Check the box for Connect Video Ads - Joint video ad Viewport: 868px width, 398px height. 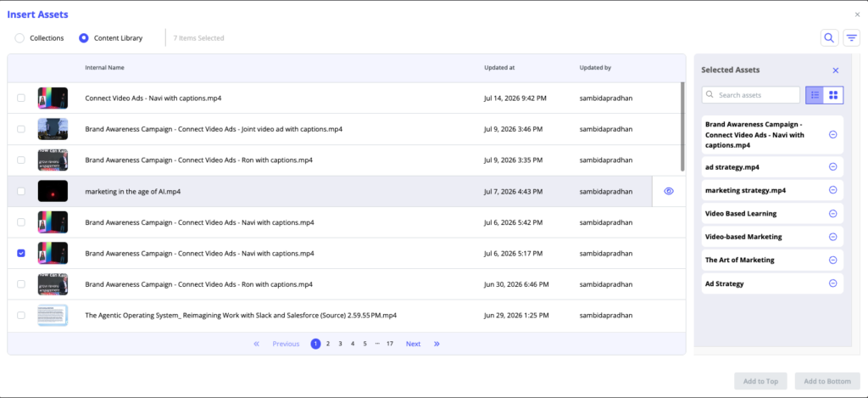(x=21, y=129)
